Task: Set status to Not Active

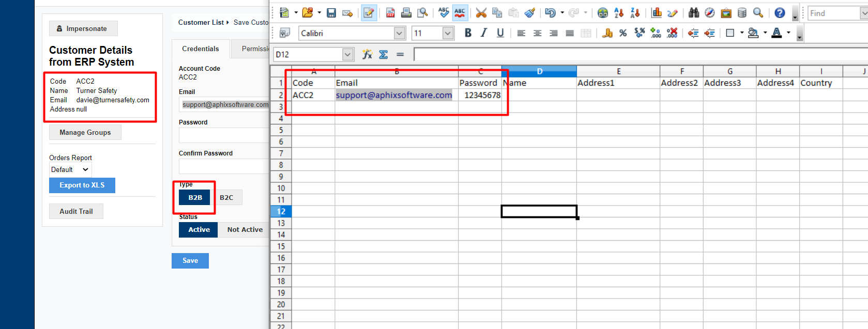Action: click(x=245, y=230)
